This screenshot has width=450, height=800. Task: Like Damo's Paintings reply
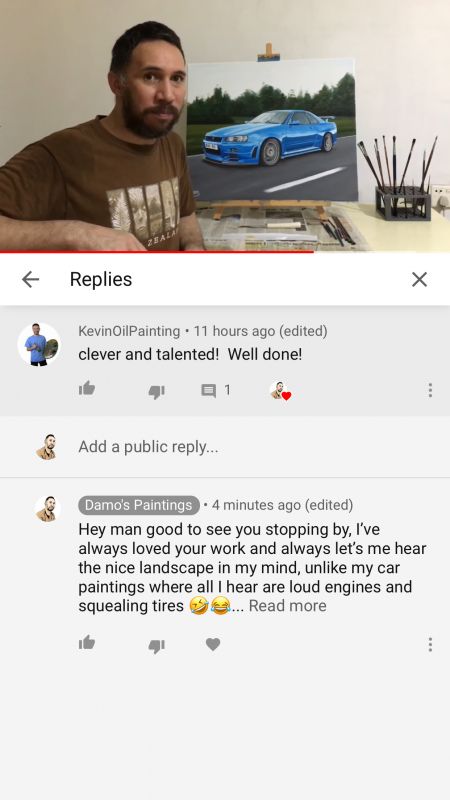coord(87,642)
